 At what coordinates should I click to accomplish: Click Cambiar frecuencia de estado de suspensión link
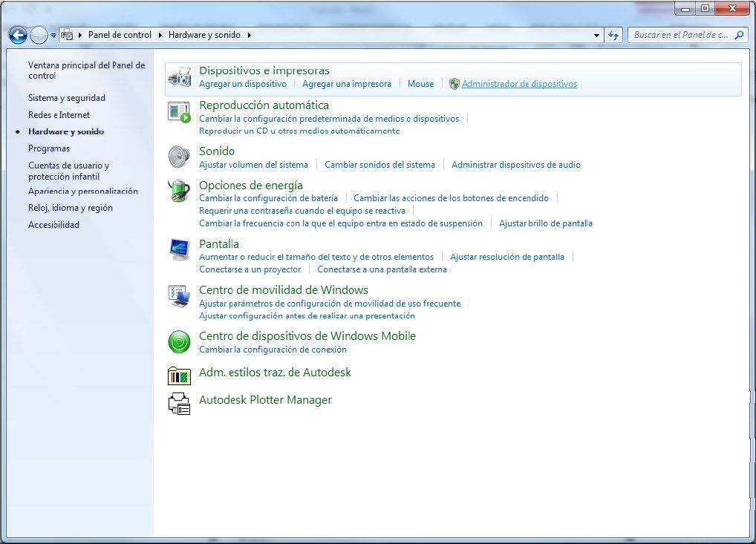tap(340, 223)
